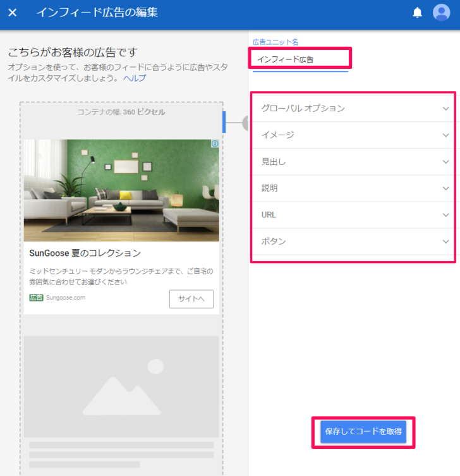Open the user account avatar
Image resolution: width=460 pixels, height=476 pixels.
coord(441,13)
